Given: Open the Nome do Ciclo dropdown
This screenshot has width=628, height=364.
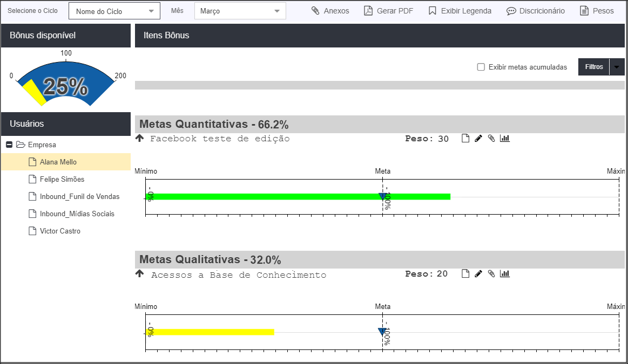Looking at the screenshot, I should point(114,11).
